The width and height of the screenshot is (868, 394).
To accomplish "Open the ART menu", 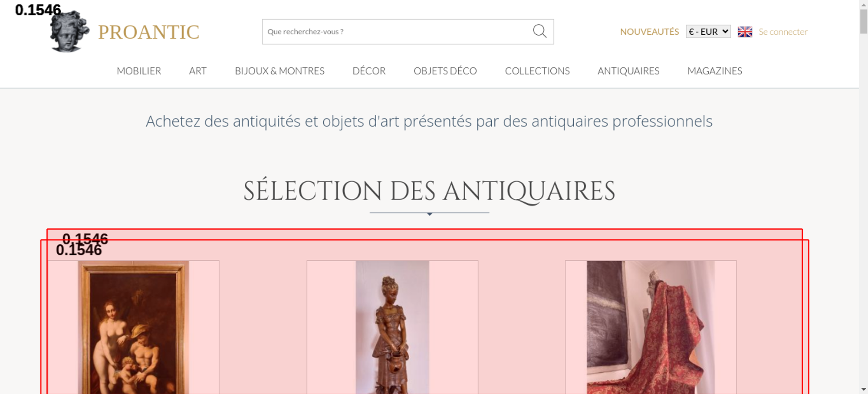I will coord(198,71).
